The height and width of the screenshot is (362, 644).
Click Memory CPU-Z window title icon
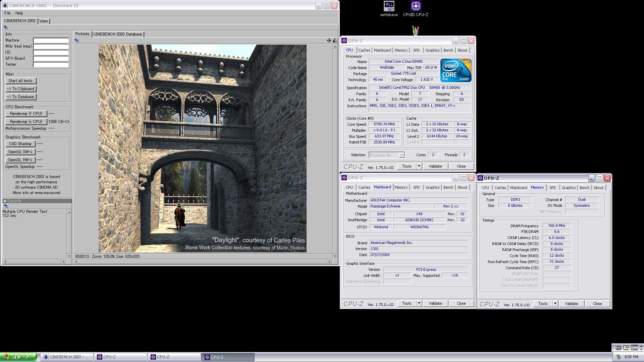(x=480, y=178)
